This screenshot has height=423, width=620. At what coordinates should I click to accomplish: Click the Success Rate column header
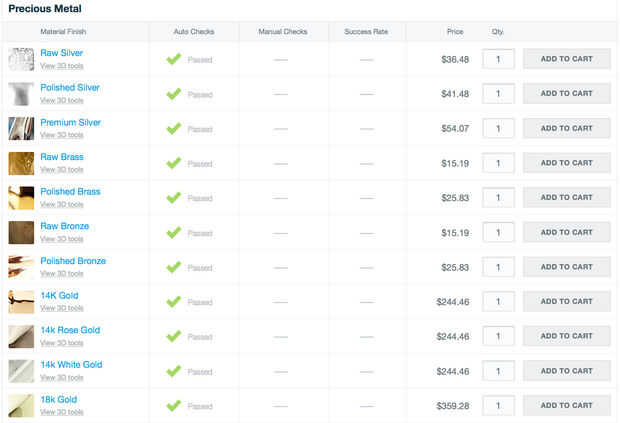[366, 32]
